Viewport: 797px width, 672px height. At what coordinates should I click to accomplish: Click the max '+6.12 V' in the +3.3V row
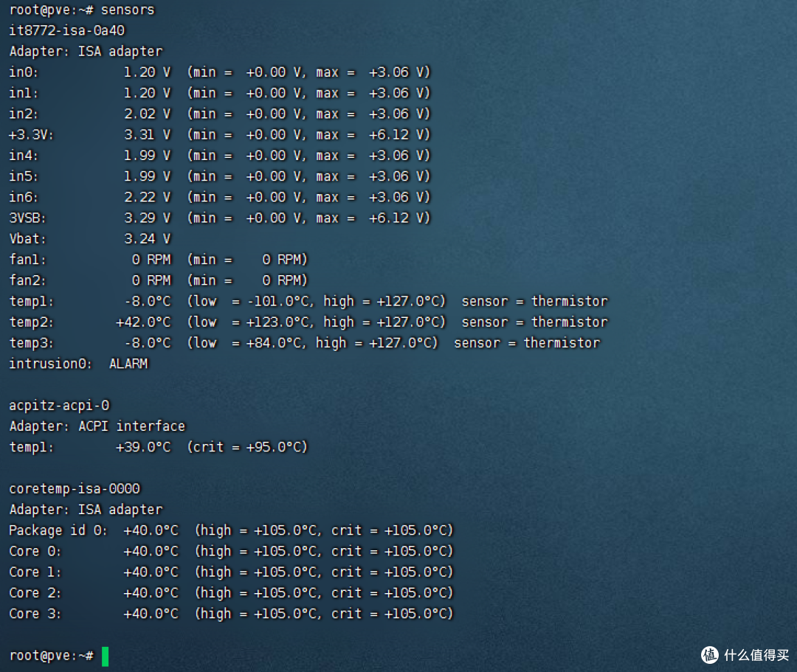tap(395, 134)
